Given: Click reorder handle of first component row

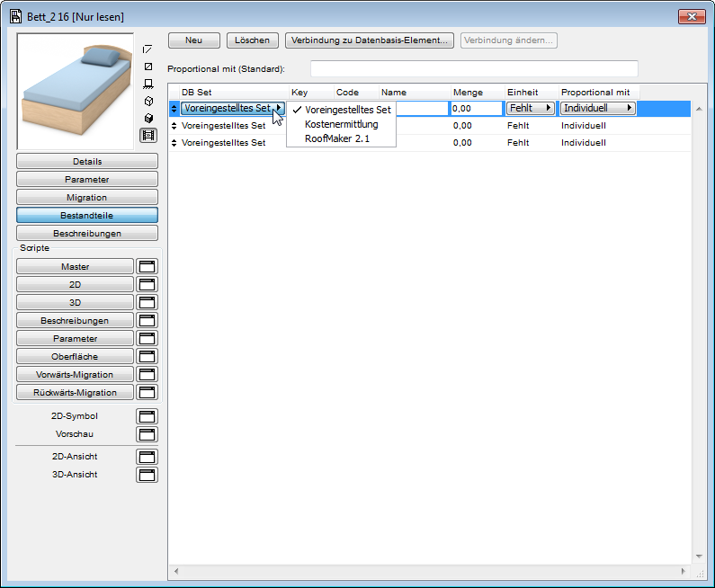Looking at the screenshot, I should [x=174, y=109].
